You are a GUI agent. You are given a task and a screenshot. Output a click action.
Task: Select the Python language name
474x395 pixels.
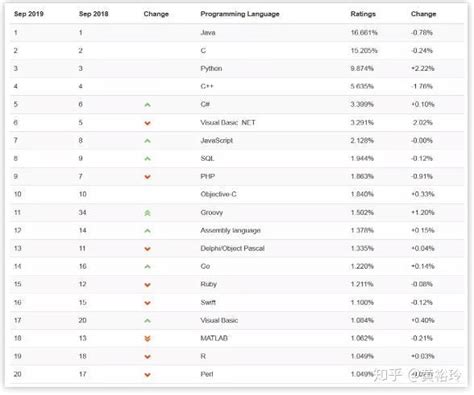point(211,69)
